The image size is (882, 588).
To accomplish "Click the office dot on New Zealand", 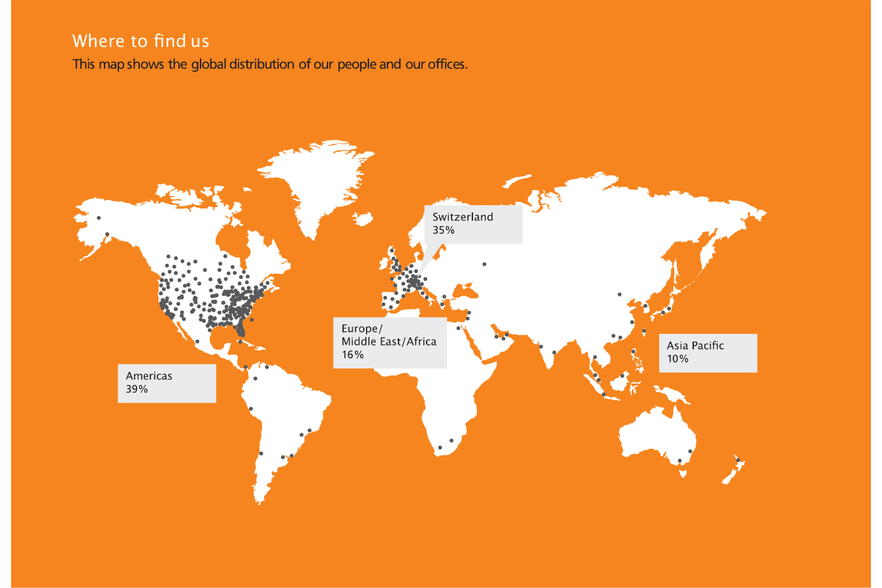I will tap(738, 461).
